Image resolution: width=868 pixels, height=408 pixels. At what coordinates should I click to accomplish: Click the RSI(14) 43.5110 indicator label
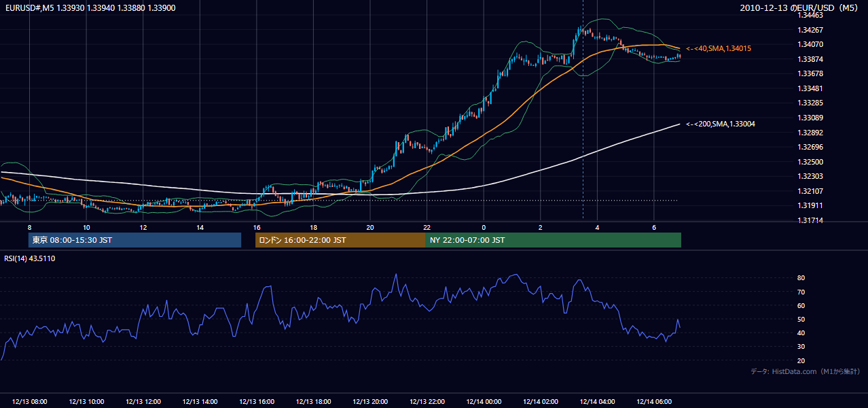30,258
